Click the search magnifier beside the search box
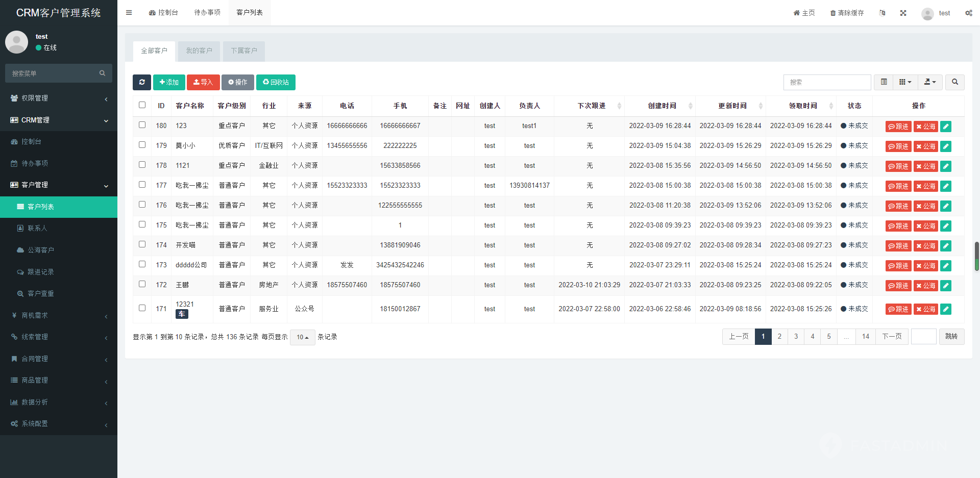The image size is (980, 478). coord(954,82)
